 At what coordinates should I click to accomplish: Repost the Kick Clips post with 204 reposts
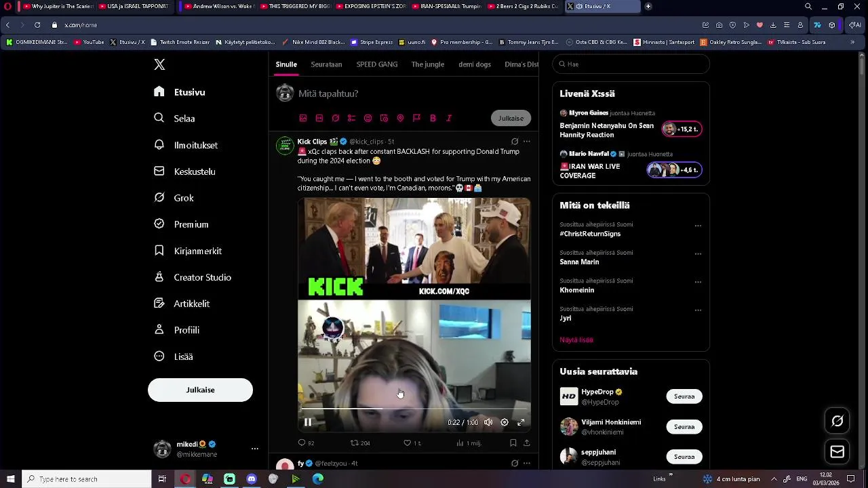coord(359,443)
